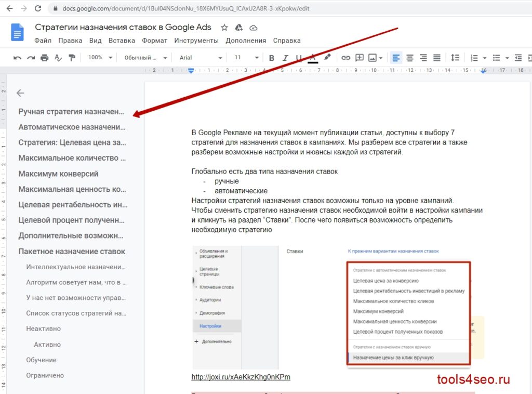The image size is (532, 394).
Task: Toggle italic formatting
Action: pos(285,58)
